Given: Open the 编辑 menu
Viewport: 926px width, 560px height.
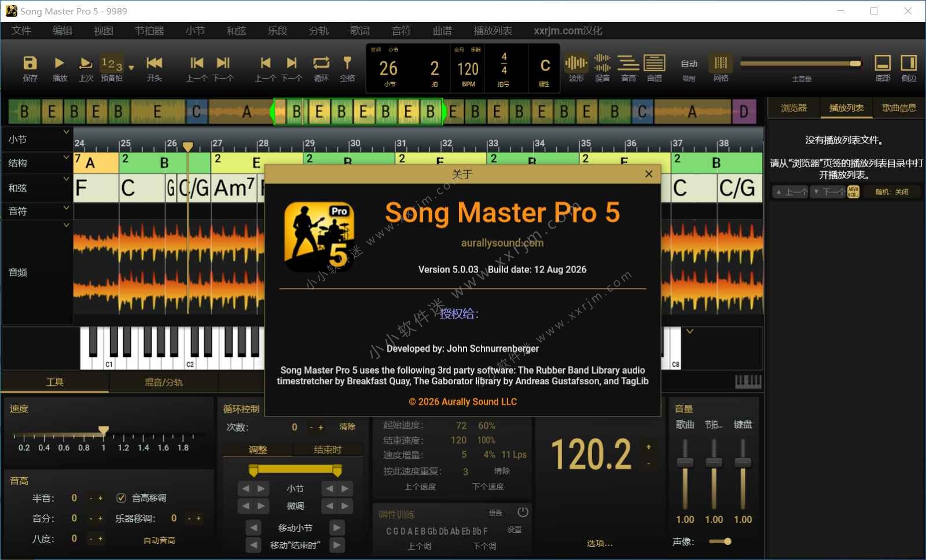Looking at the screenshot, I should click(x=63, y=31).
